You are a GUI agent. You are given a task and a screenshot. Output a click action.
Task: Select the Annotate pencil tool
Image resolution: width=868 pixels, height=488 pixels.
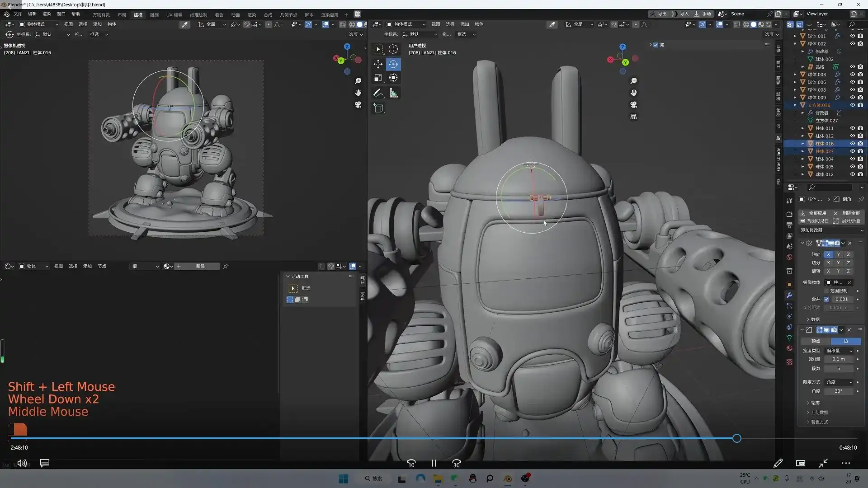point(378,94)
